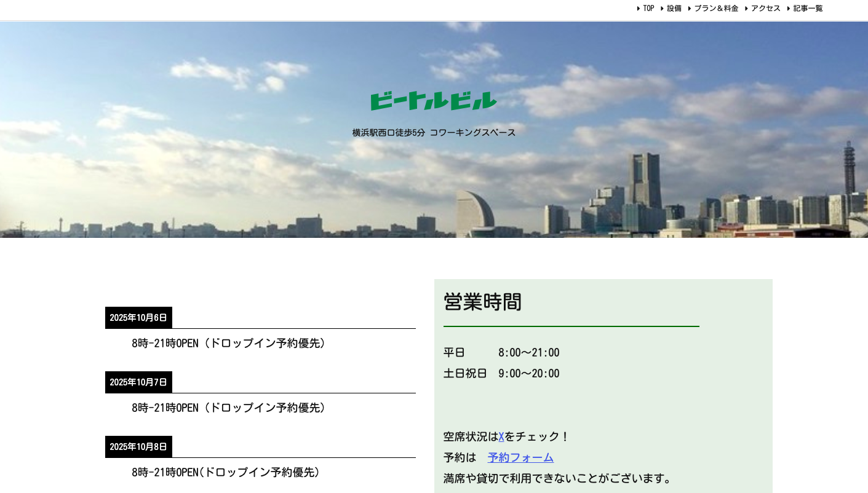This screenshot has height=493, width=868.
Task: Click the triangle icon before 記事一覧
Action: click(x=789, y=9)
